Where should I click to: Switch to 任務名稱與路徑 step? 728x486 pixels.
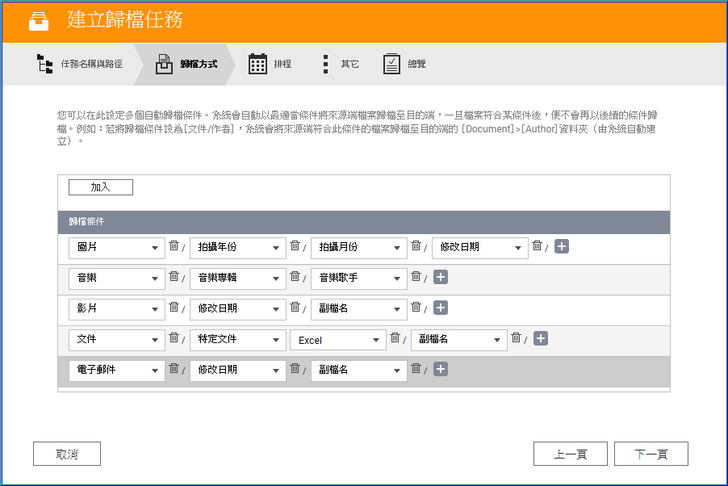pos(80,64)
